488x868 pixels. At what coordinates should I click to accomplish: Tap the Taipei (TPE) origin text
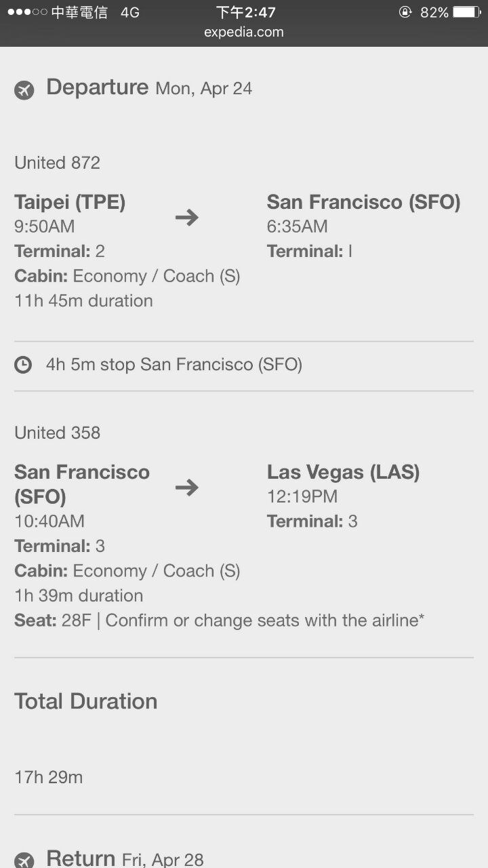point(70,202)
